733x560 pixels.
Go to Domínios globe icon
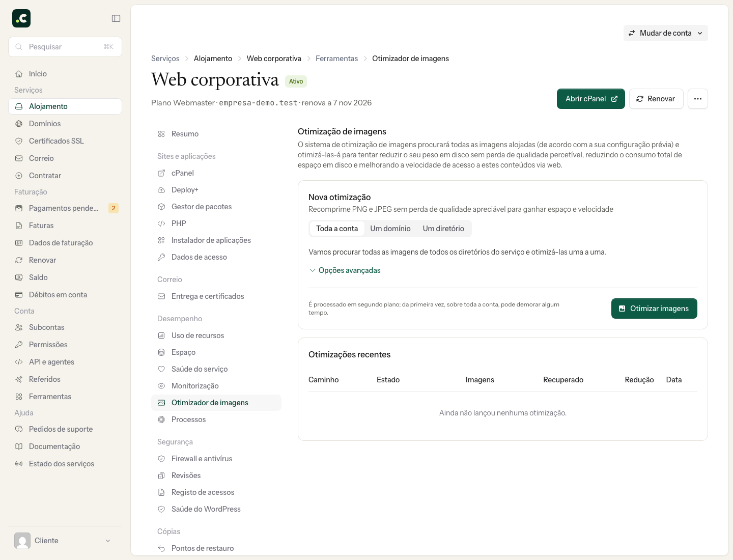coord(19,124)
